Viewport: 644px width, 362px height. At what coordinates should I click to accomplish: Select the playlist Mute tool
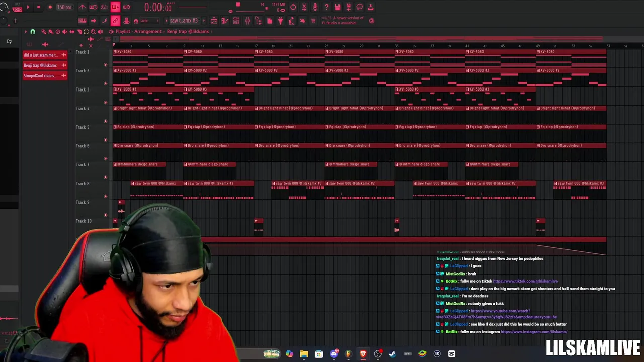coord(65,32)
